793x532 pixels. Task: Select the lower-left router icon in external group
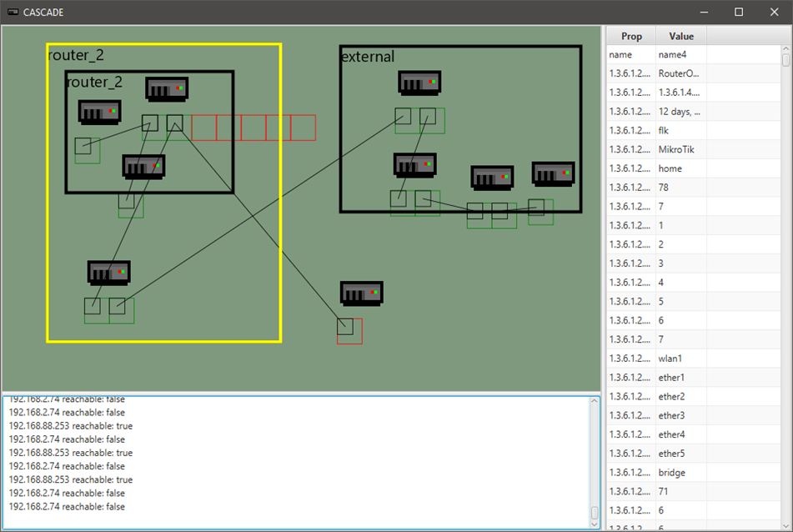tap(415, 165)
